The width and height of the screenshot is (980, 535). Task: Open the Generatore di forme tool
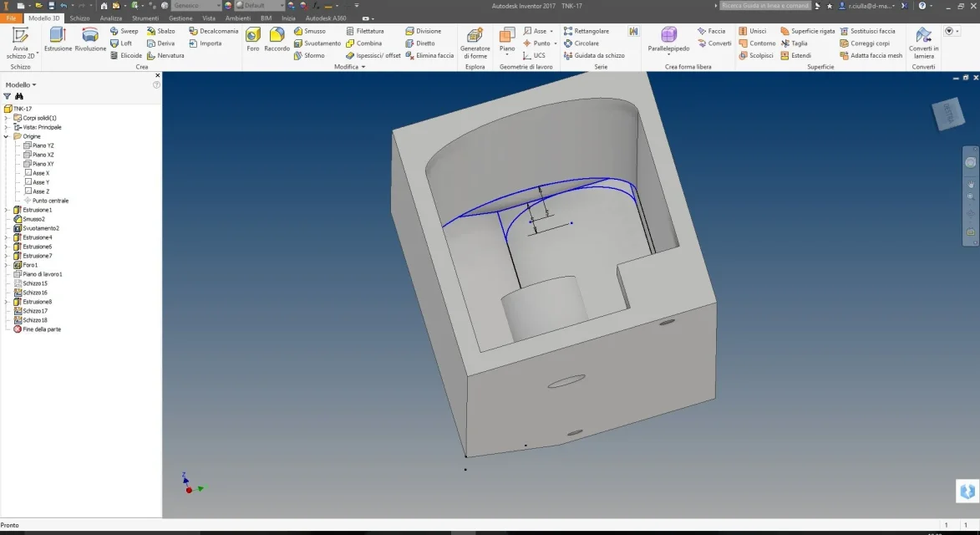[475, 43]
